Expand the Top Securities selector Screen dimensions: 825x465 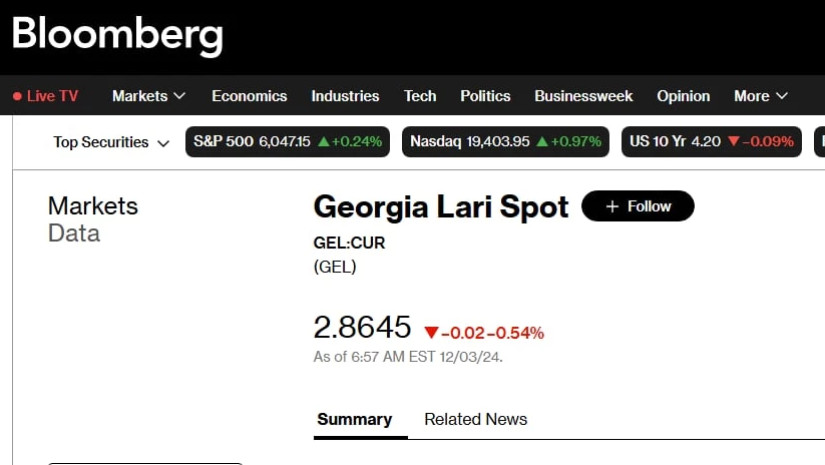[x=112, y=142]
